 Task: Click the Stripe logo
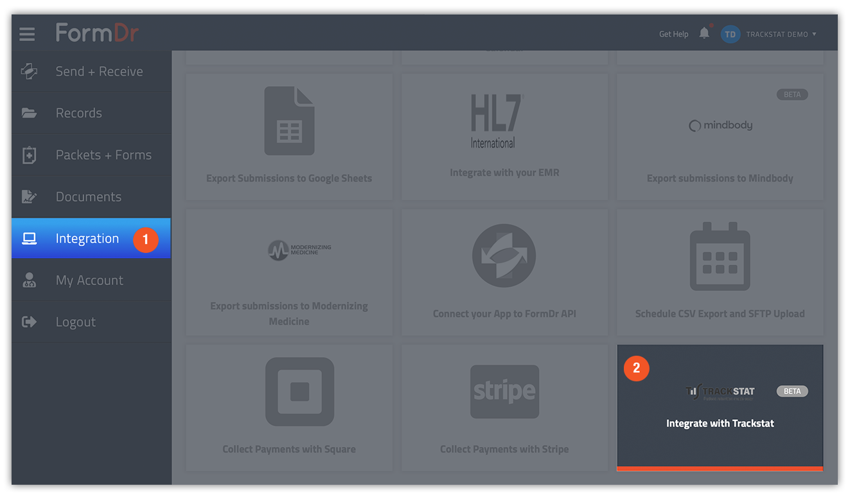(504, 391)
